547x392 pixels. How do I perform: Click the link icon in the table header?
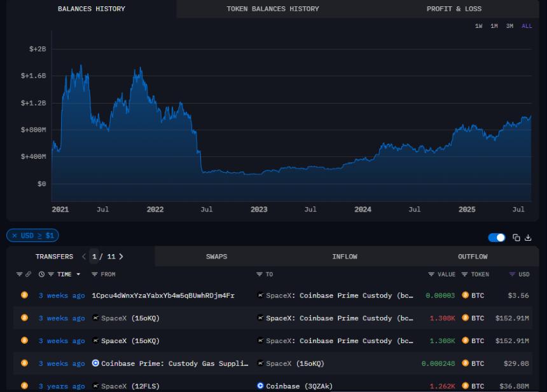(x=28, y=274)
